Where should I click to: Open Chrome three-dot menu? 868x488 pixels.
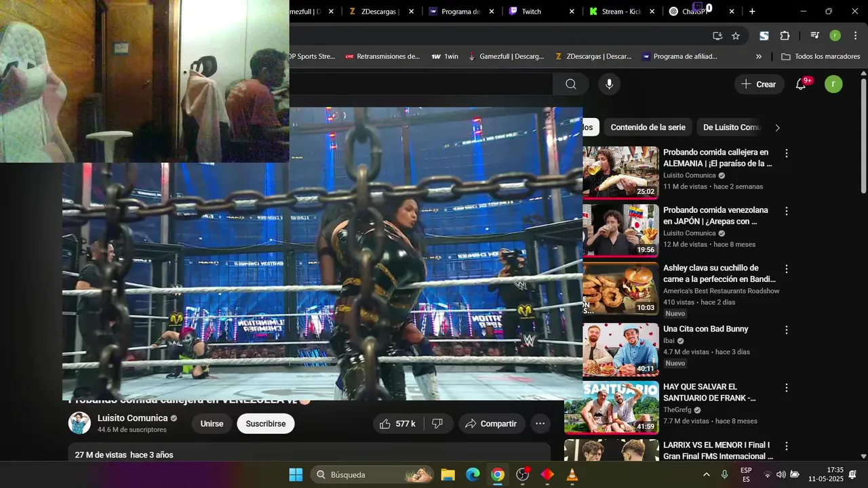[854, 35]
